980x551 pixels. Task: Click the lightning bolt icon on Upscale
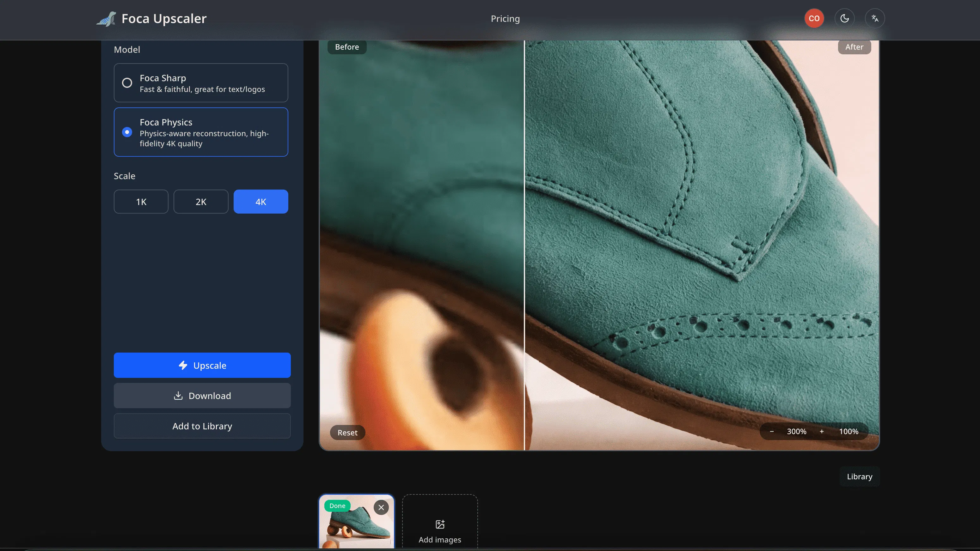(x=183, y=365)
